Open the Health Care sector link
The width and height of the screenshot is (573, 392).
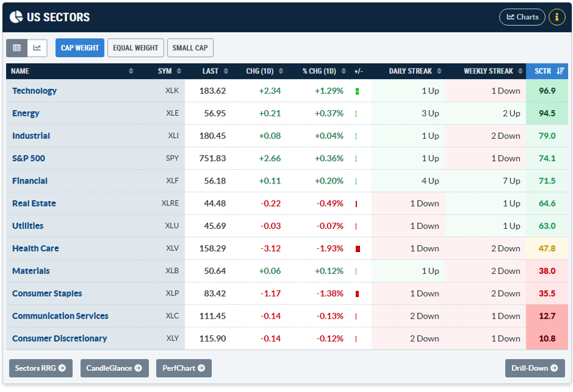36,248
